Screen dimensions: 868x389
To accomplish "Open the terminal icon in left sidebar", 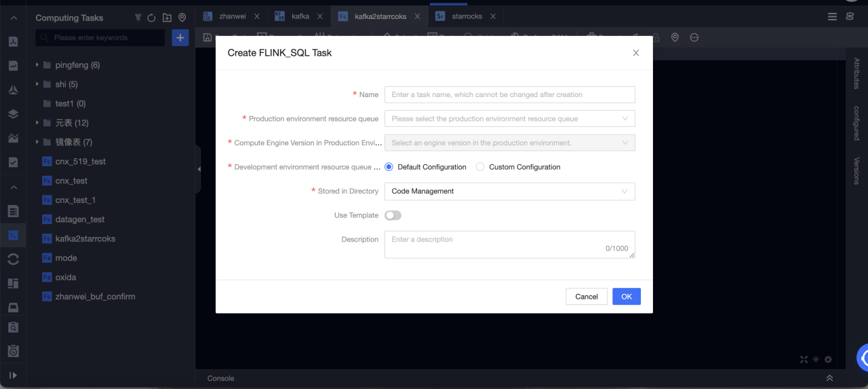I will 13,236.
